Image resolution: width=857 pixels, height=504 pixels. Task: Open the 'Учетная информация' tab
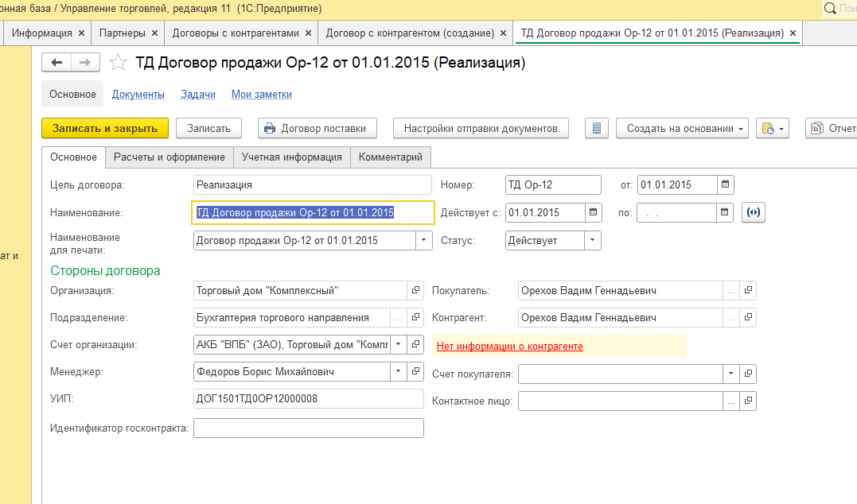(292, 157)
